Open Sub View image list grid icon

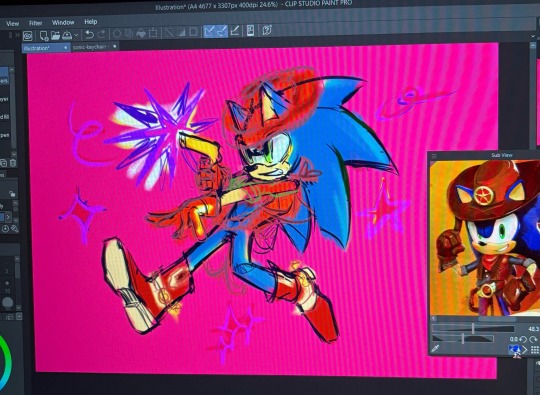click(535, 350)
